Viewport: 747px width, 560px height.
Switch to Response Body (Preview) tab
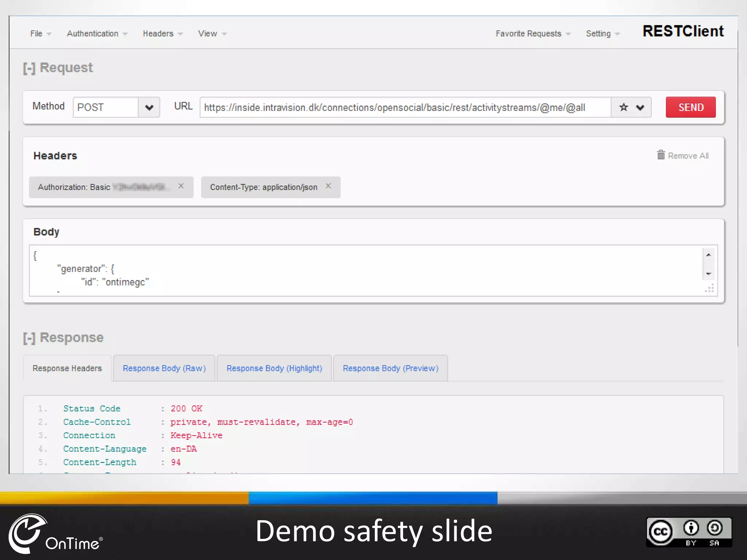click(x=390, y=368)
